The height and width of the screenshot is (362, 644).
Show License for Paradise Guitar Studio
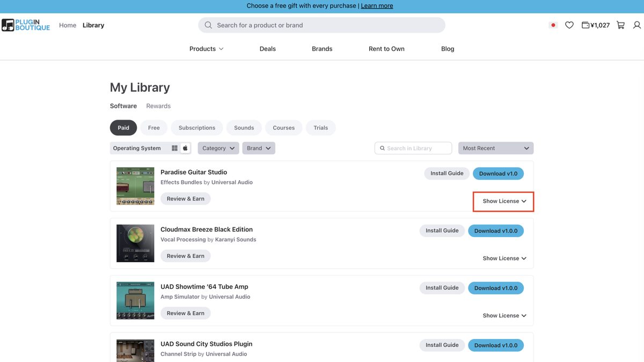pos(504,201)
